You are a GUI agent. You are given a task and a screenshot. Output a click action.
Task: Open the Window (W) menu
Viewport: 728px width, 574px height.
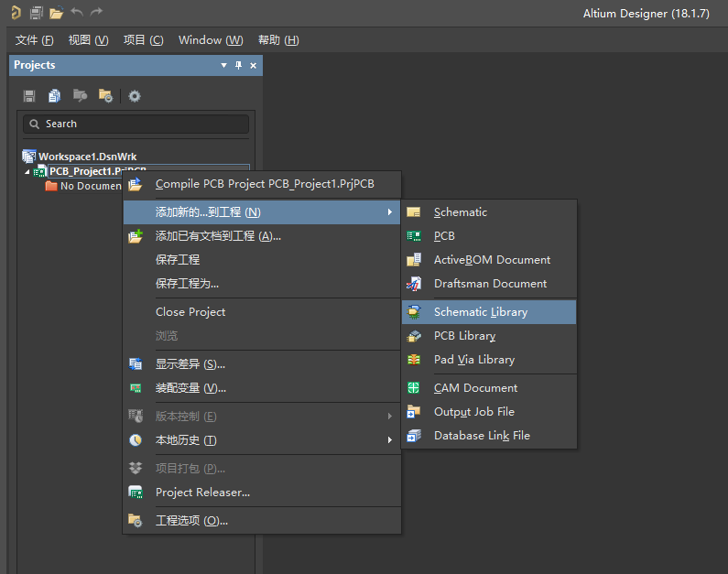coord(211,40)
